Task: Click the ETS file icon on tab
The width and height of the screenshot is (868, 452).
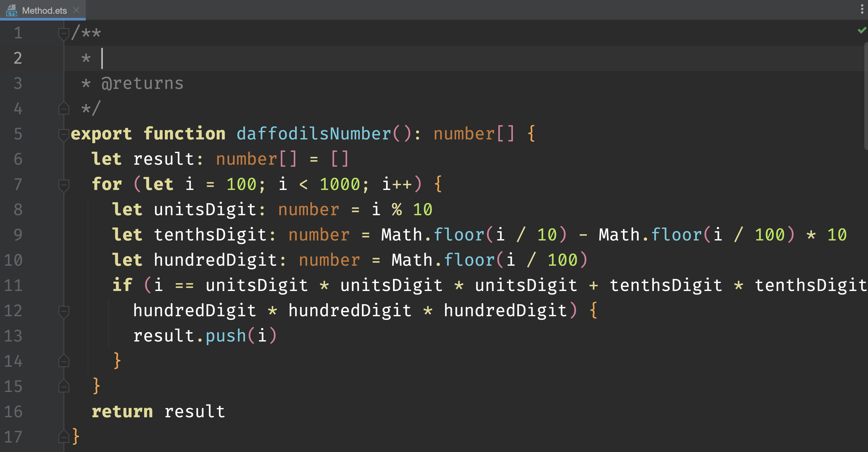Action: pos(12,11)
